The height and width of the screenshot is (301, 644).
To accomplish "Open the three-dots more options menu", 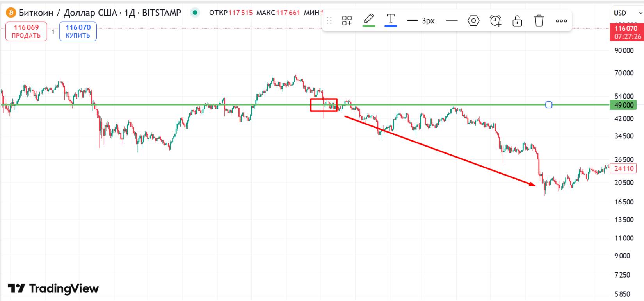I will [561, 21].
